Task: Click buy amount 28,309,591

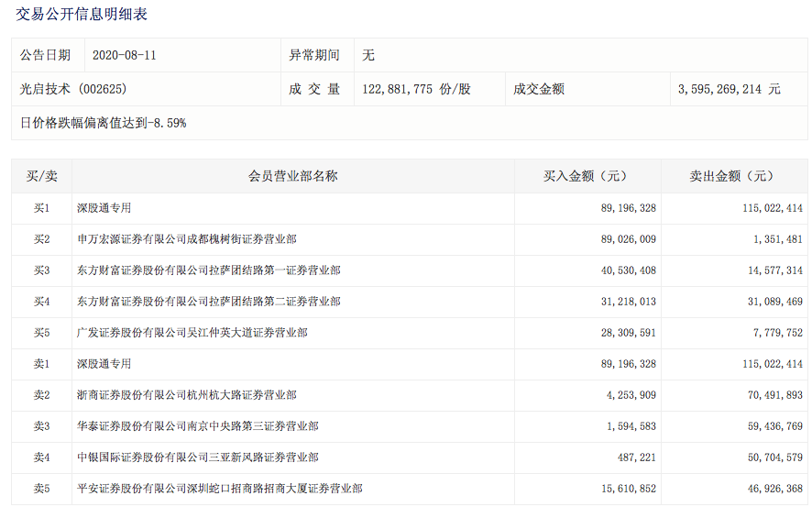Action: pos(628,333)
